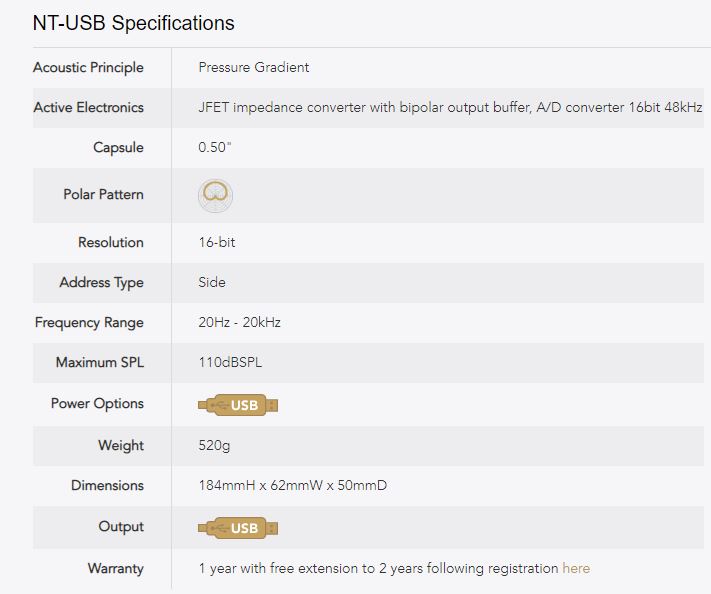Open the warranty registration 'here' link
The image size is (711, 594).
[576, 568]
